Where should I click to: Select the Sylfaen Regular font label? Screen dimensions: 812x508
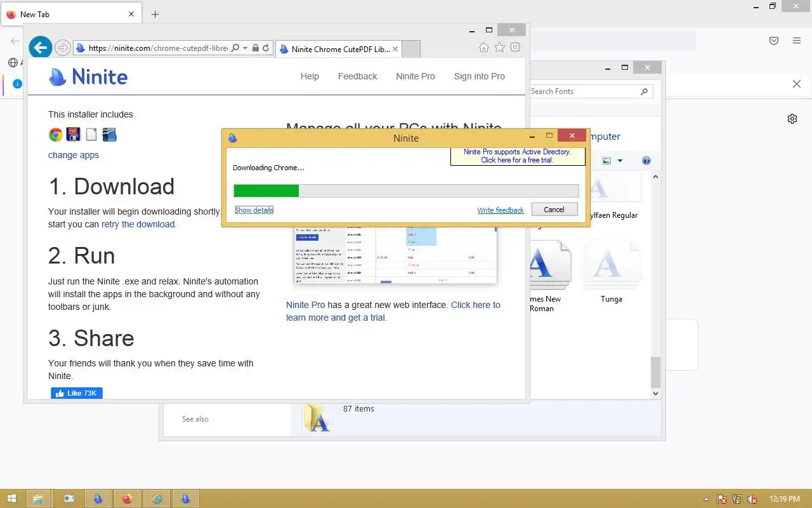(x=613, y=215)
